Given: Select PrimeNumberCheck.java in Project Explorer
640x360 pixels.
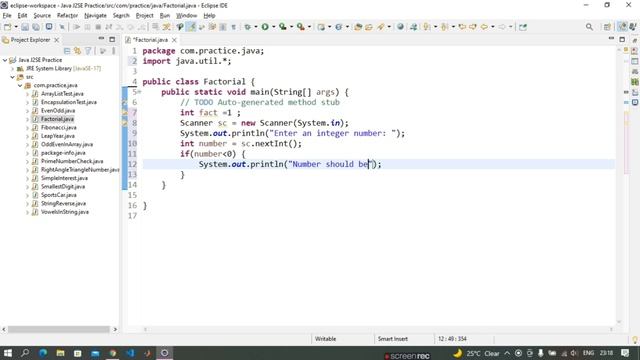Looking at the screenshot, I should (72, 161).
